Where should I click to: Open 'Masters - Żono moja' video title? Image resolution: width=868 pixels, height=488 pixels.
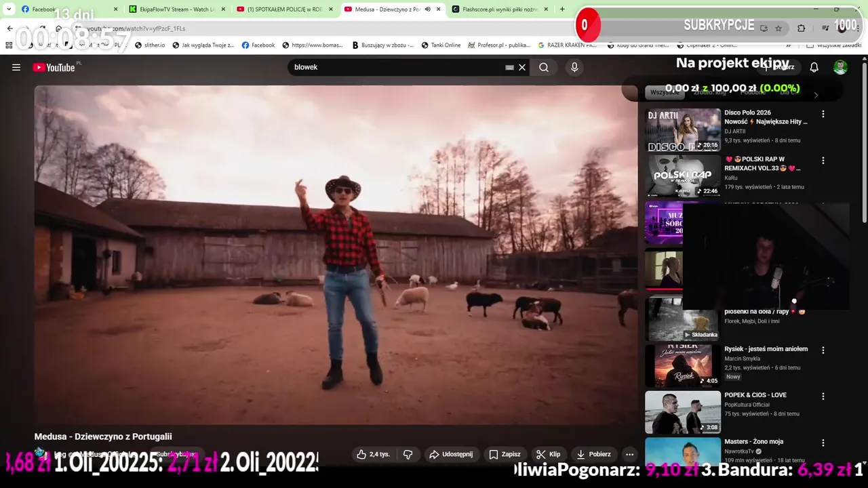coord(754,442)
